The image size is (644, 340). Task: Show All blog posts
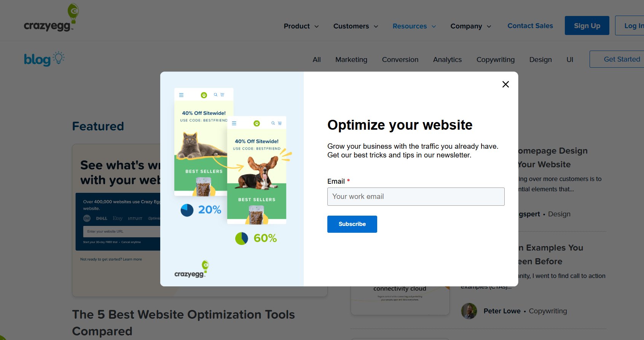[316, 60]
